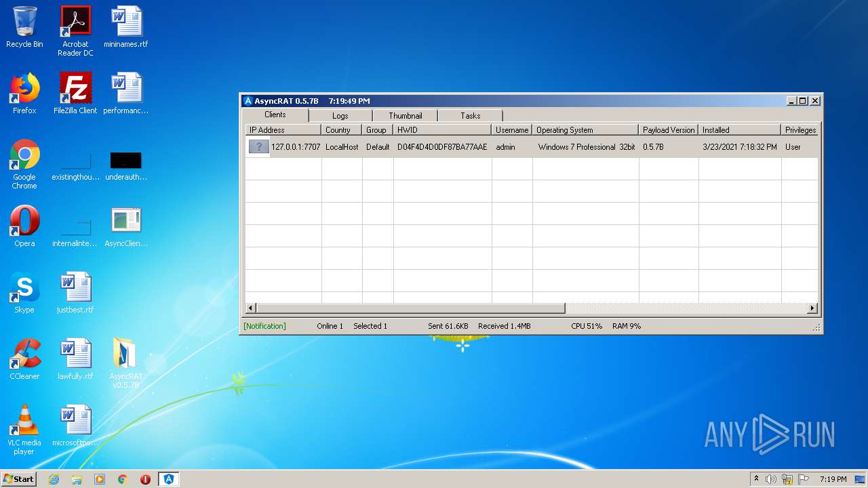Sort by IP Address column header
The height and width of the screenshot is (488, 868).
click(x=283, y=129)
